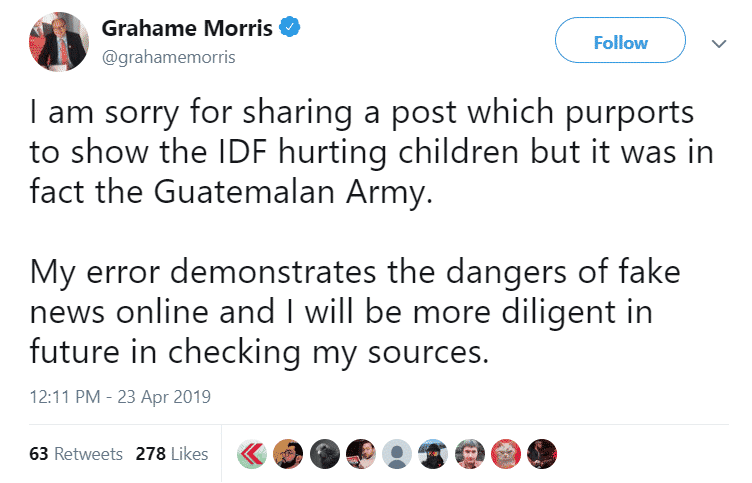Click the red double-chevron liker avatar
The width and height of the screenshot is (752, 483).
(x=252, y=453)
